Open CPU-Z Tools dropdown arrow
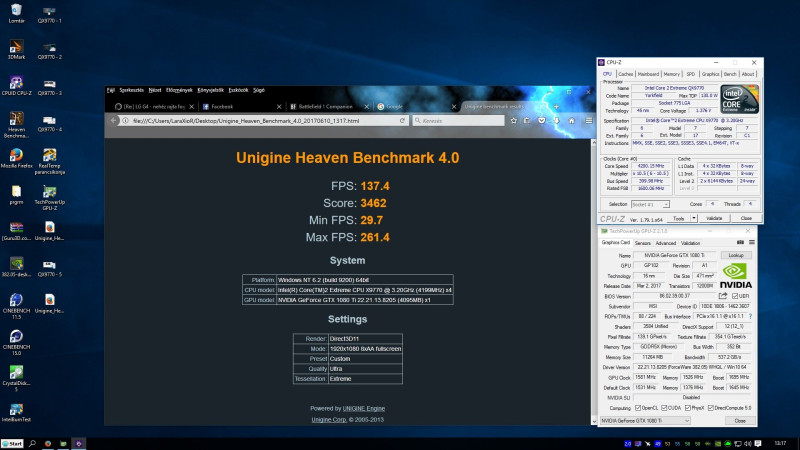 [693, 218]
